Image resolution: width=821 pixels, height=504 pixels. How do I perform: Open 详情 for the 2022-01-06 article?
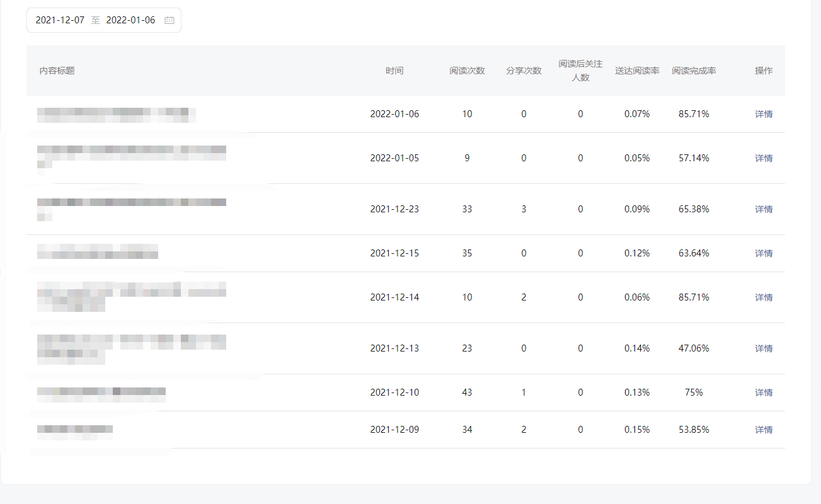coord(764,114)
